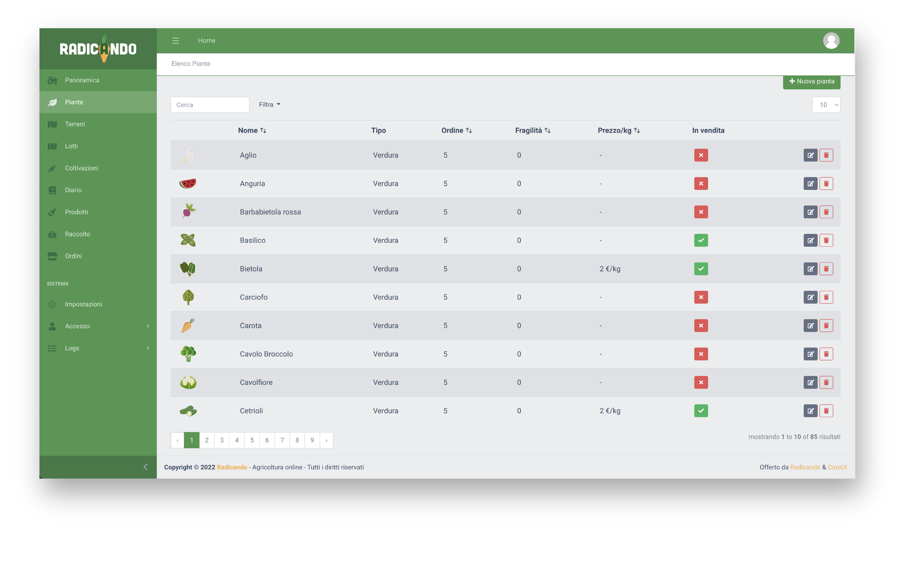Open Coltivazioni in the sidebar
Image resolution: width=924 pixels, height=561 pixels.
click(81, 168)
